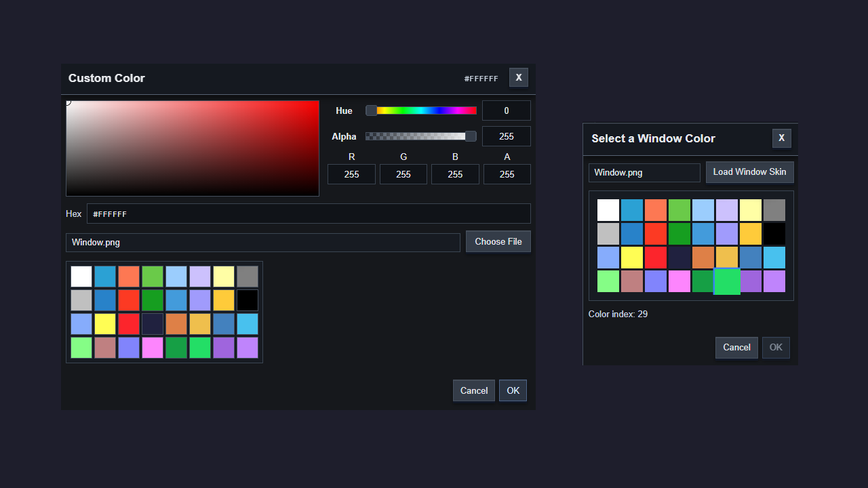The height and width of the screenshot is (488, 868).
Task: Click inside the red saturation gradient picker
Action: [x=193, y=148]
